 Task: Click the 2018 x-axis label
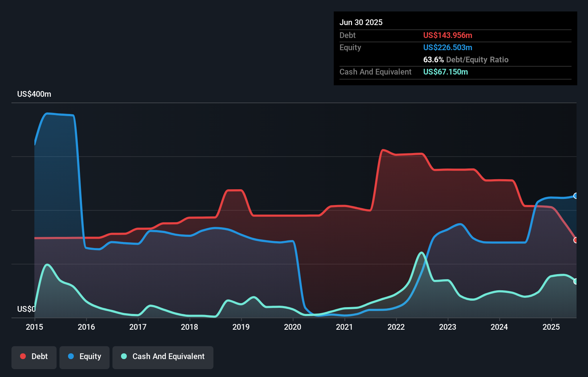coord(189,327)
